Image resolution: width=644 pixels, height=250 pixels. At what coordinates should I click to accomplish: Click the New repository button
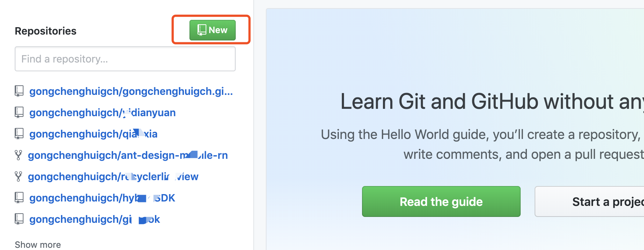click(212, 30)
